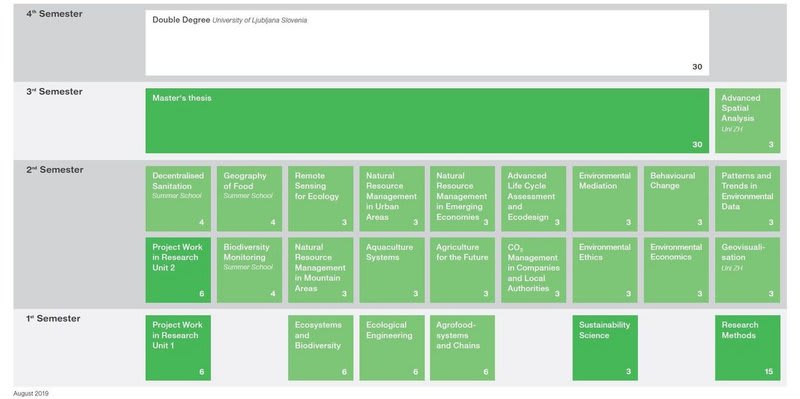
Task: Click Project Work in Research Unit 2
Action: [x=178, y=270]
